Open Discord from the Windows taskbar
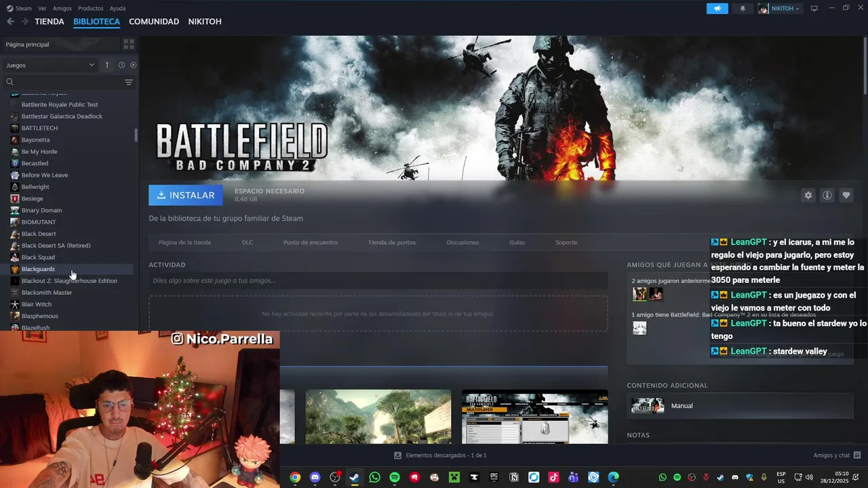Screen dimensions: 868x488 [x=315, y=477]
